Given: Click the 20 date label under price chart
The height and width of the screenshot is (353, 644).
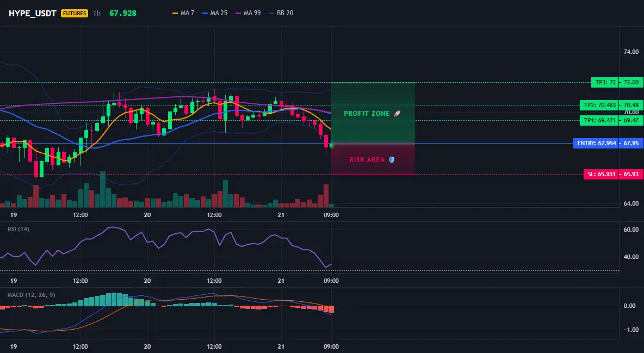Looking at the screenshot, I should 147,215.
